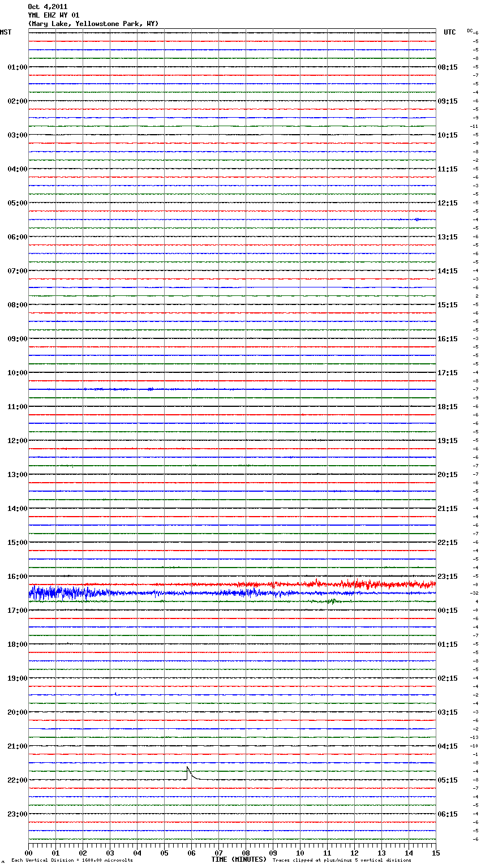Click the noisy blue trace after 16:00
The height and width of the screenshot is (868, 481).
232,593
